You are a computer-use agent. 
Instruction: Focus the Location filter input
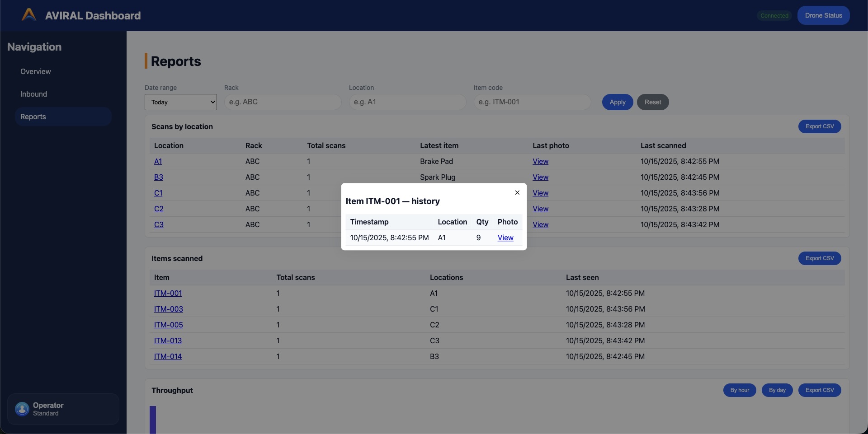(x=407, y=102)
